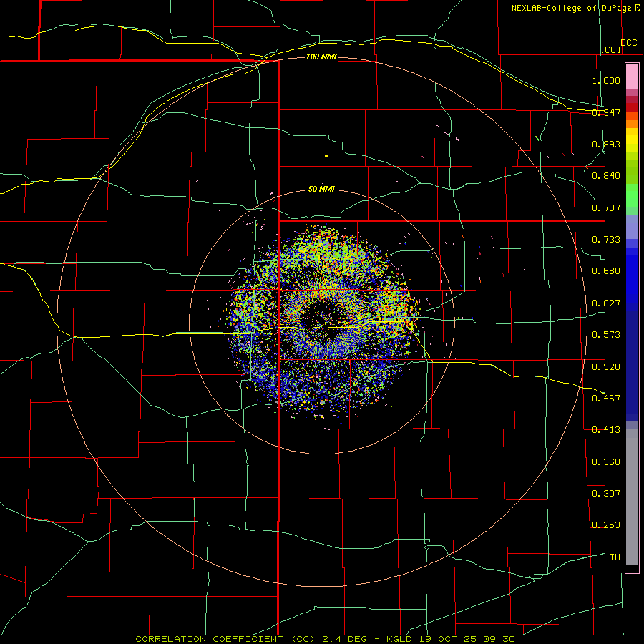
Task: Click the TH threshold label
Action: click(615, 557)
